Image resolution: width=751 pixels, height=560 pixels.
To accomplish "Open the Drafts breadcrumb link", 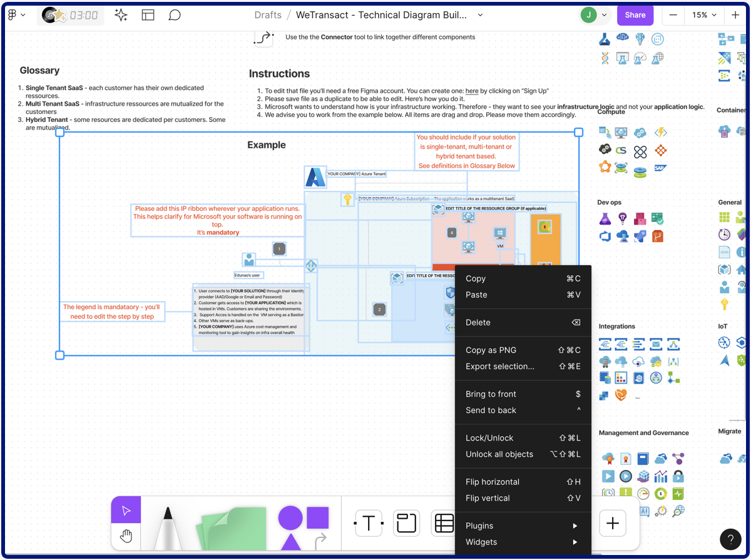I will pyautogui.click(x=268, y=15).
